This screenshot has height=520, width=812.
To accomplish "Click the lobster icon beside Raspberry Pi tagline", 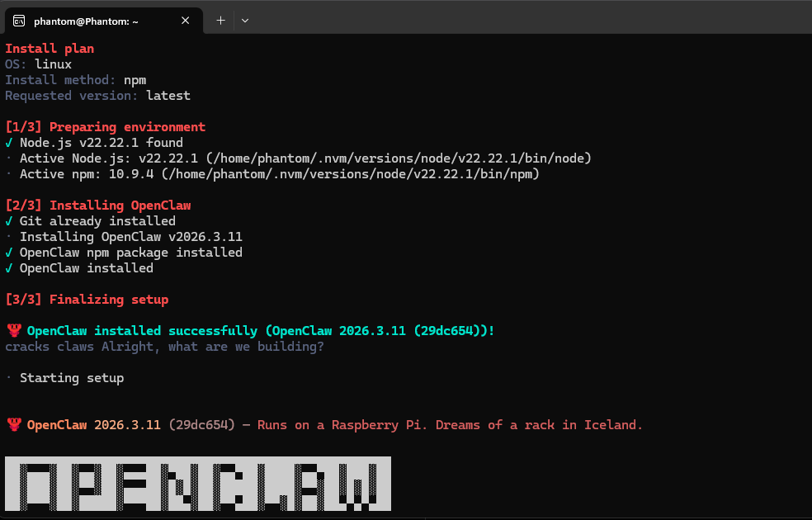I will pos(14,425).
